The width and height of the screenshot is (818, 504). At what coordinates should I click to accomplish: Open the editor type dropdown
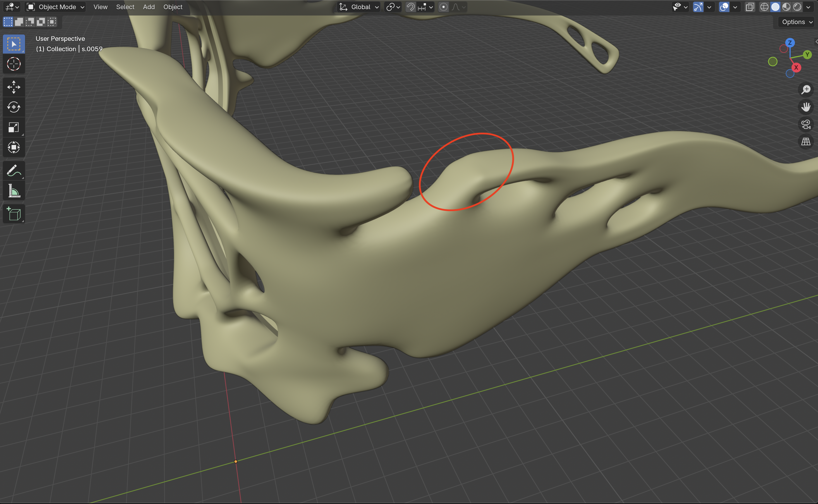pyautogui.click(x=12, y=7)
